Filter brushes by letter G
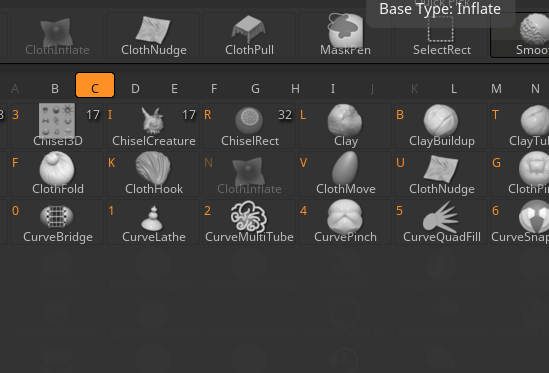This screenshot has width=549, height=373. pyautogui.click(x=256, y=89)
